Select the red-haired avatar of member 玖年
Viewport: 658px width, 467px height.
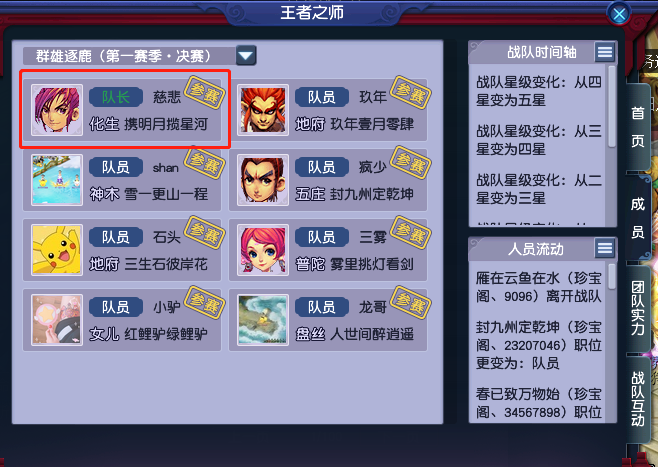click(263, 110)
